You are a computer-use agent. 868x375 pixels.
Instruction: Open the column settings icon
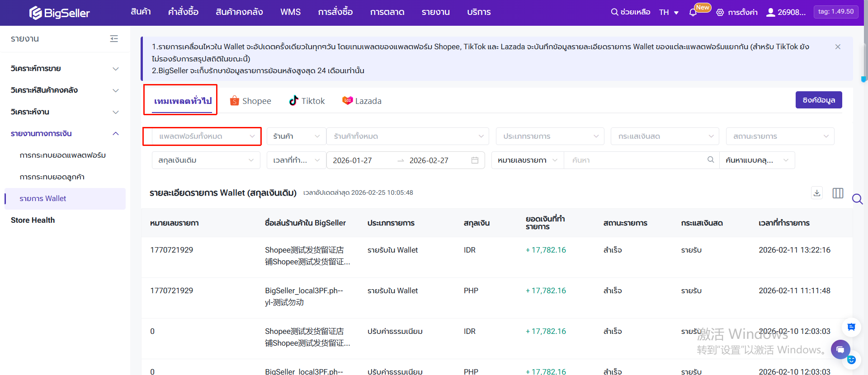(838, 193)
